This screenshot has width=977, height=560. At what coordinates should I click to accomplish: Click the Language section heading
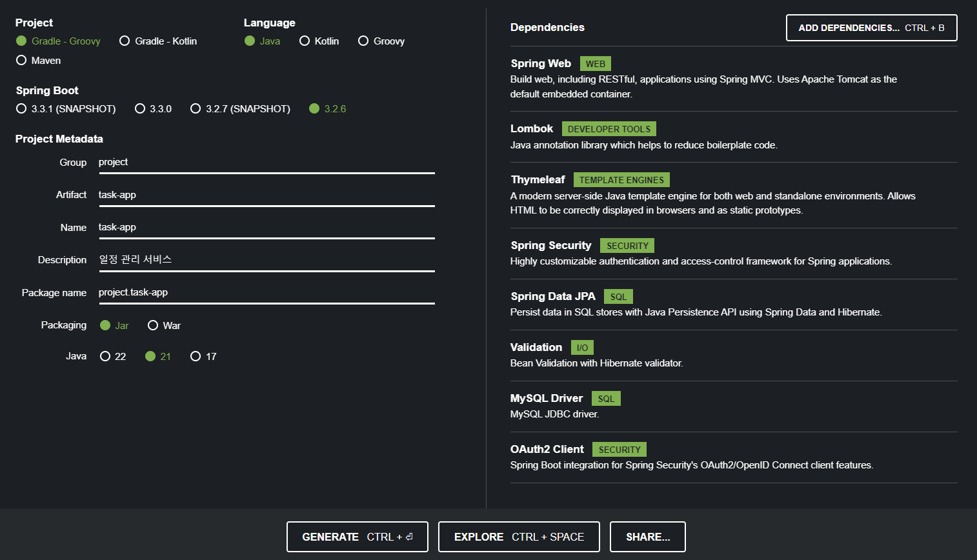pyautogui.click(x=270, y=23)
